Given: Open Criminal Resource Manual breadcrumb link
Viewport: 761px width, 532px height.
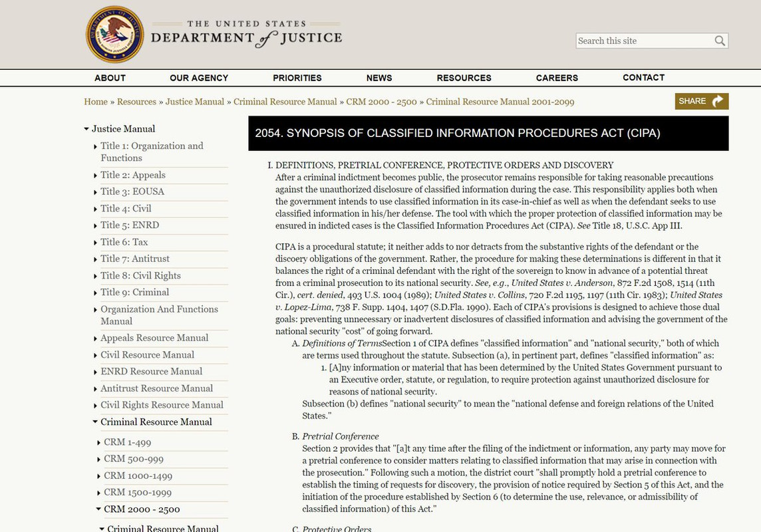Looking at the screenshot, I should 285,101.
